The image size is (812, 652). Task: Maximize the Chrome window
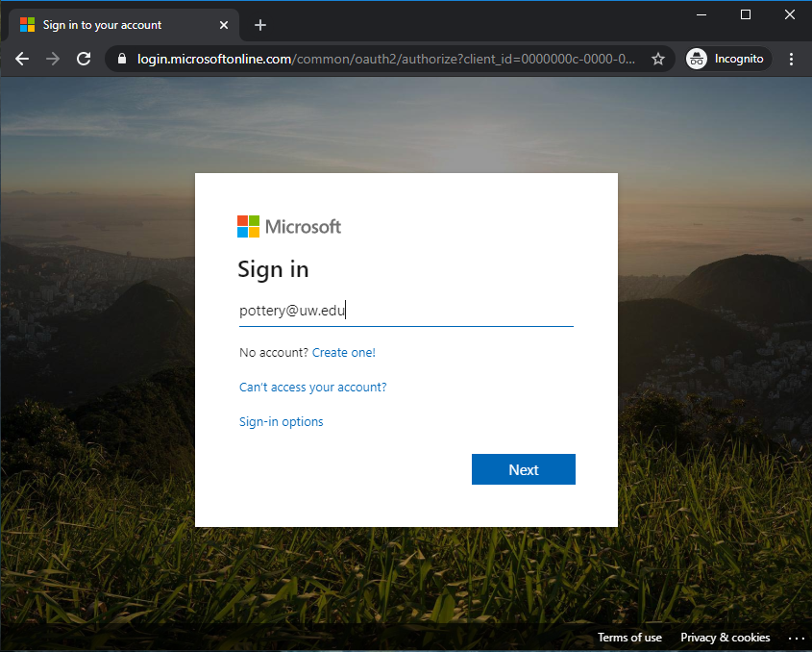tap(745, 15)
